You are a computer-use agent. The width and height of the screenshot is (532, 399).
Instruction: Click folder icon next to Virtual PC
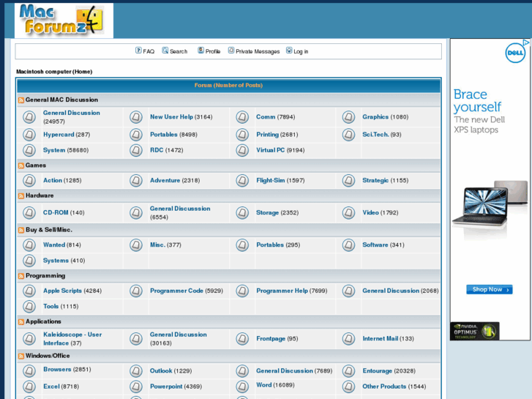pos(242,150)
